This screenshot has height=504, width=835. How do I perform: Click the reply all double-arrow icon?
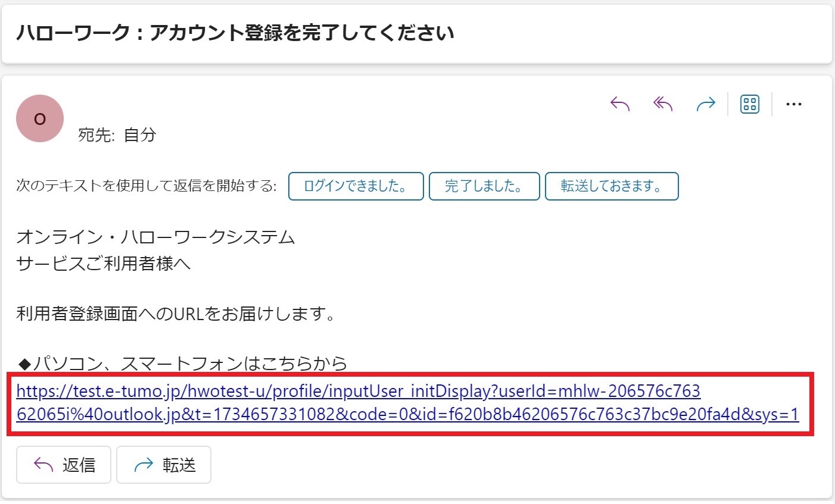663,105
